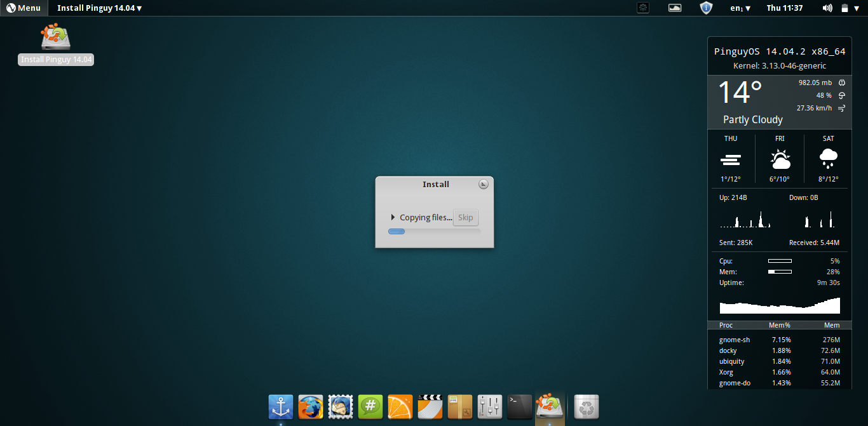Screen dimensions: 868x426
Task: Click the battery indicator in top panel
Action: click(844, 8)
